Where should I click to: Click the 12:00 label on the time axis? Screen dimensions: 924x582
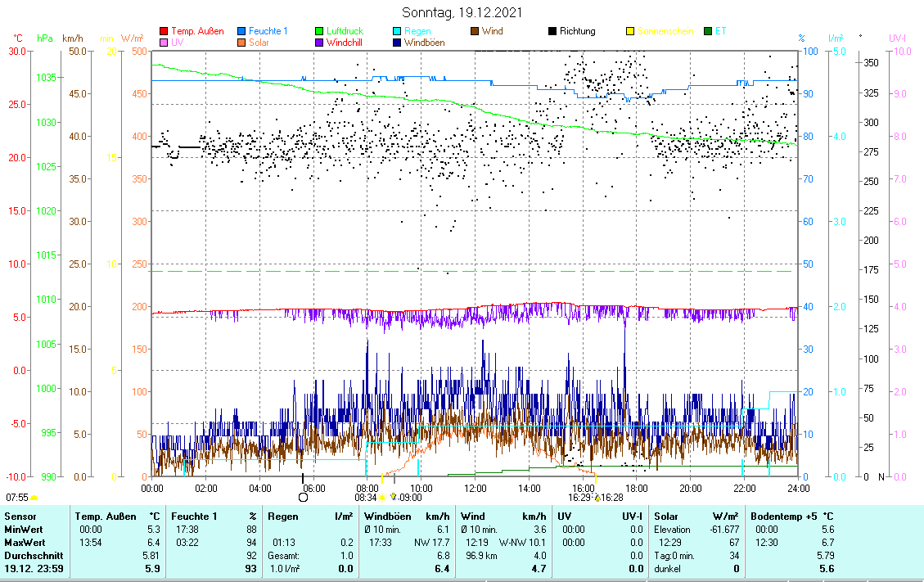[475, 488]
